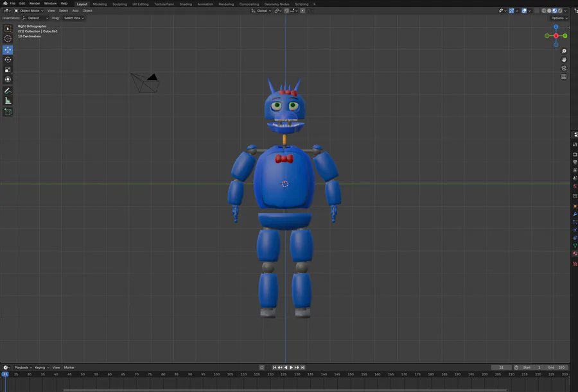
Task: Click the zoom view magnifier icon
Action: pos(564,51)
